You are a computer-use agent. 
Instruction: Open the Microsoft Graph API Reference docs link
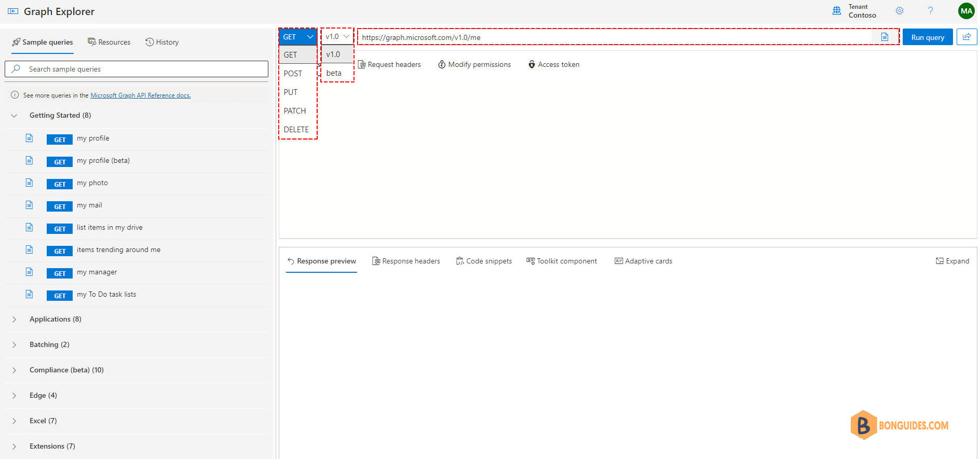[141, 95]
